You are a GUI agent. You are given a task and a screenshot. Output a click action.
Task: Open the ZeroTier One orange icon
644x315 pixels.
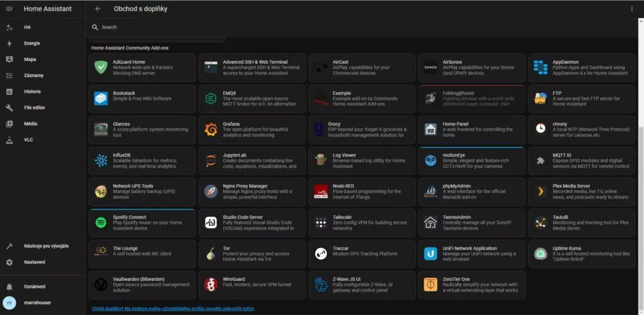click(x=430, y=285)
